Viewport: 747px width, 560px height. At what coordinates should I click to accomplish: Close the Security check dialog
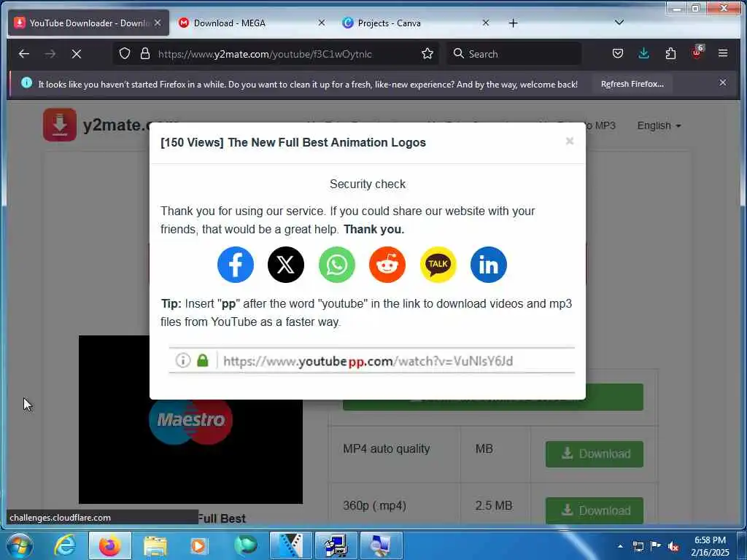569,141
